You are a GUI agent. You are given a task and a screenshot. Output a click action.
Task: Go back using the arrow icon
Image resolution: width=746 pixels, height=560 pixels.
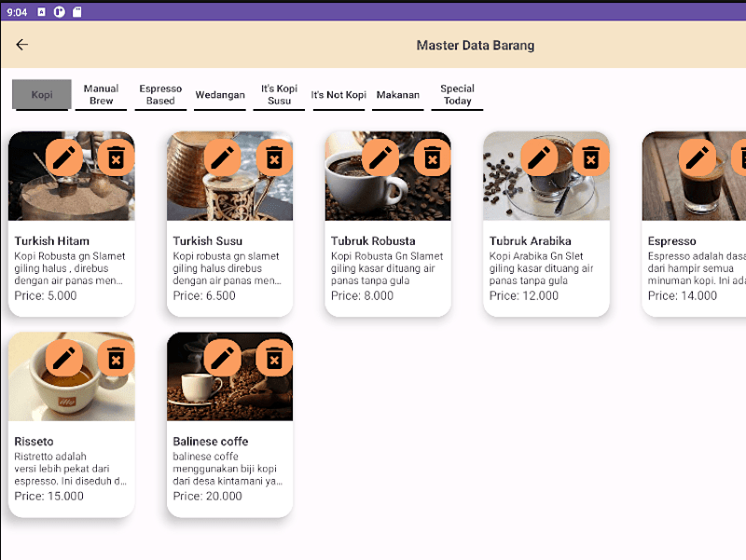tap(21, 45)
